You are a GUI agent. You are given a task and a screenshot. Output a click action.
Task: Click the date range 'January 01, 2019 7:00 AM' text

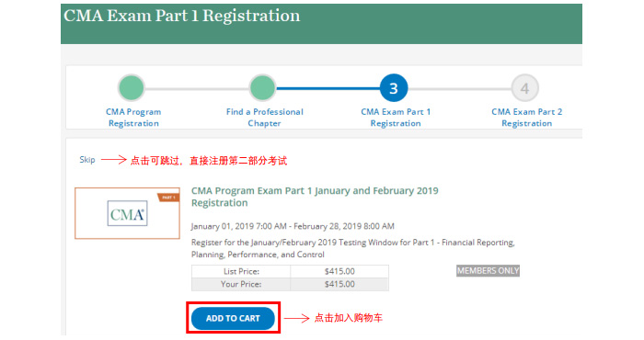[x=238, y=226]
